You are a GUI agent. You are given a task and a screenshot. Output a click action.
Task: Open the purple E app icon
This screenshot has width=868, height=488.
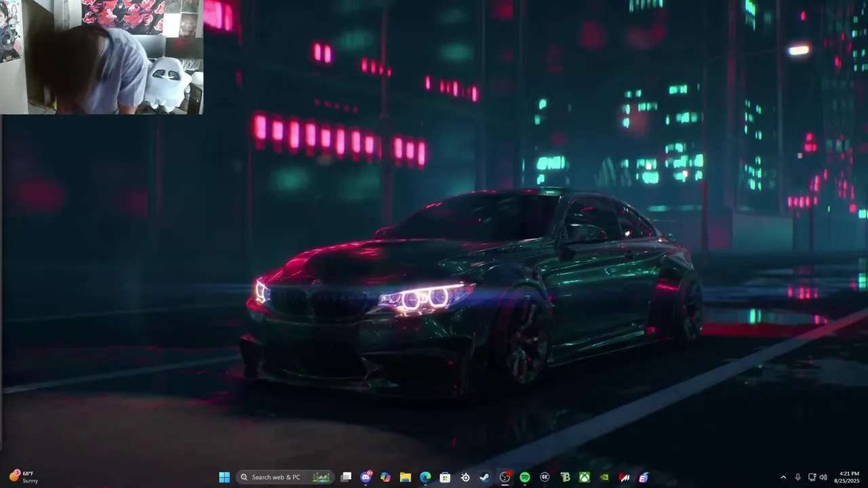click(x=644, y=477)
